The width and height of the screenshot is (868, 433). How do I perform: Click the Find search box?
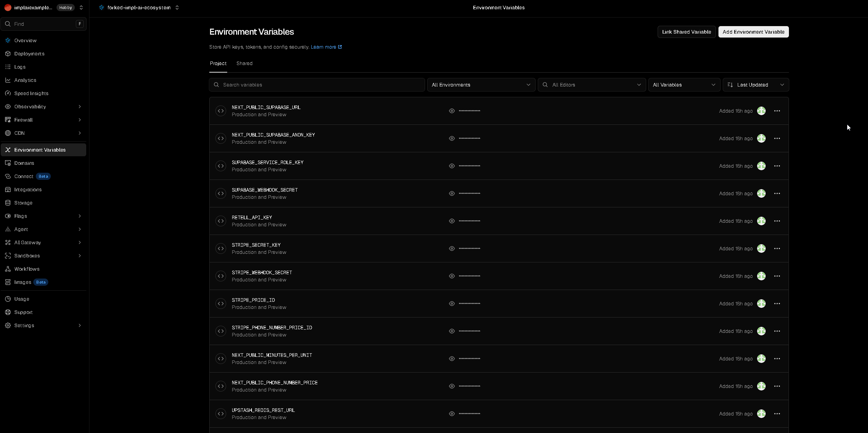(x=43, y=24)
